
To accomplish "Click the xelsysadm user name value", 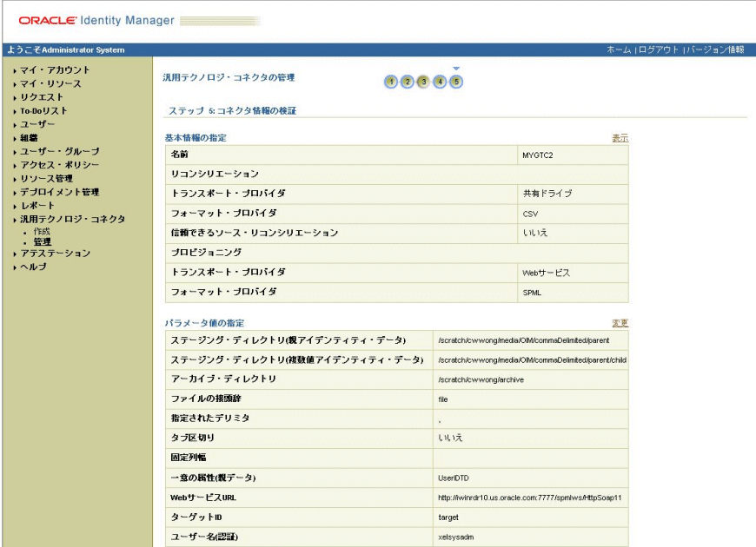I will click(x=455, y=537).
